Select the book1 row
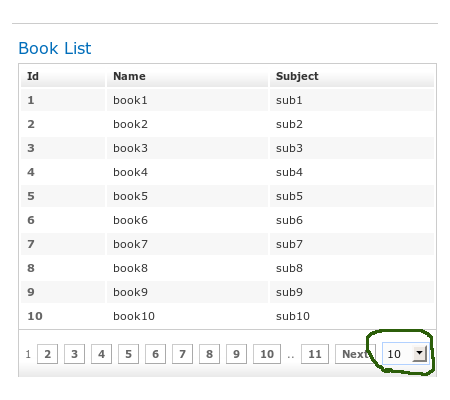 tap(227, 100)
